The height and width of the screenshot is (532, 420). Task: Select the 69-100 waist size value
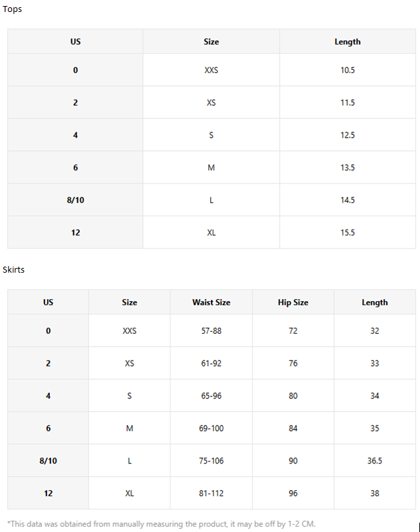click(211, 428)
